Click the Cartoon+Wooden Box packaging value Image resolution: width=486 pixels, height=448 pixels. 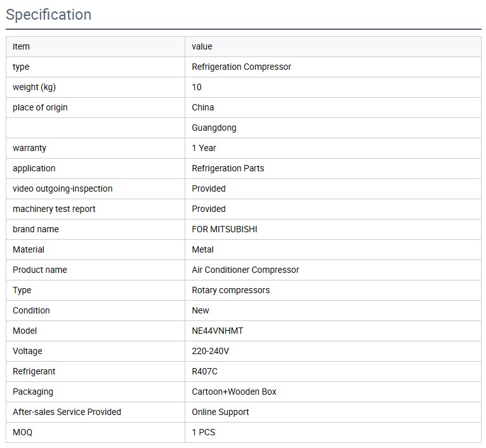(x=234, y=392)
